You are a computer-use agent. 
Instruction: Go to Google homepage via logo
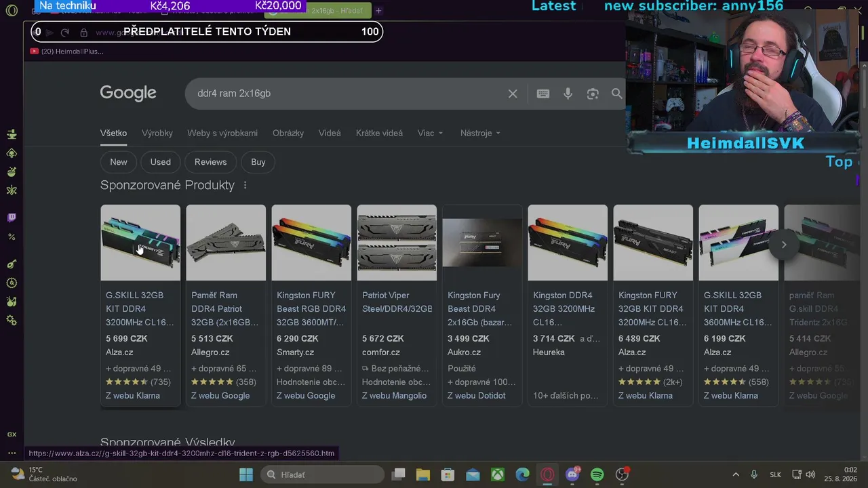[x=128, y=93]
